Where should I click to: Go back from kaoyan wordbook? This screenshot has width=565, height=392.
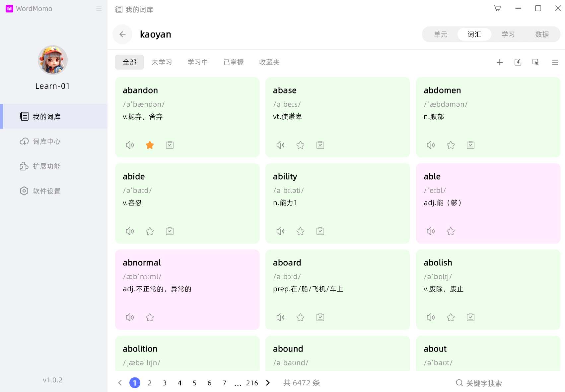[x=122, y=34]
